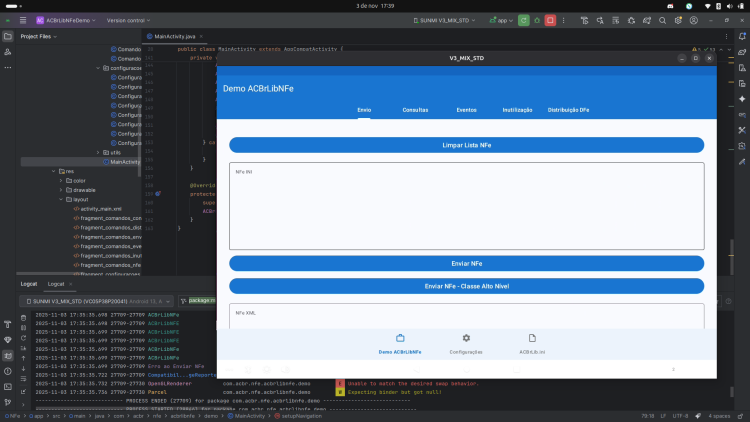Open Terminal icon in left sidebar

tap(8, 387)
